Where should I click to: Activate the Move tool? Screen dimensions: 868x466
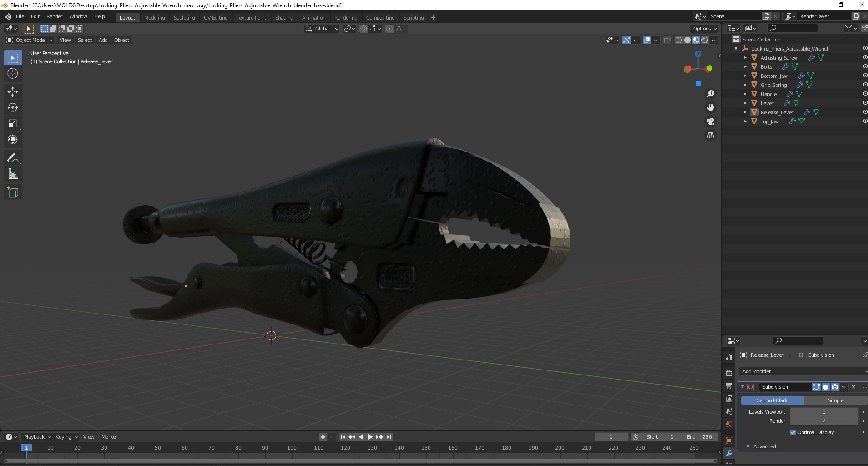pos(13,92)
